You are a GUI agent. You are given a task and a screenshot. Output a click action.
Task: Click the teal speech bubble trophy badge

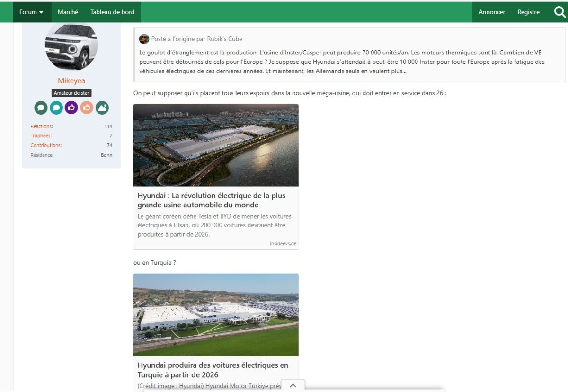(56, 107)
